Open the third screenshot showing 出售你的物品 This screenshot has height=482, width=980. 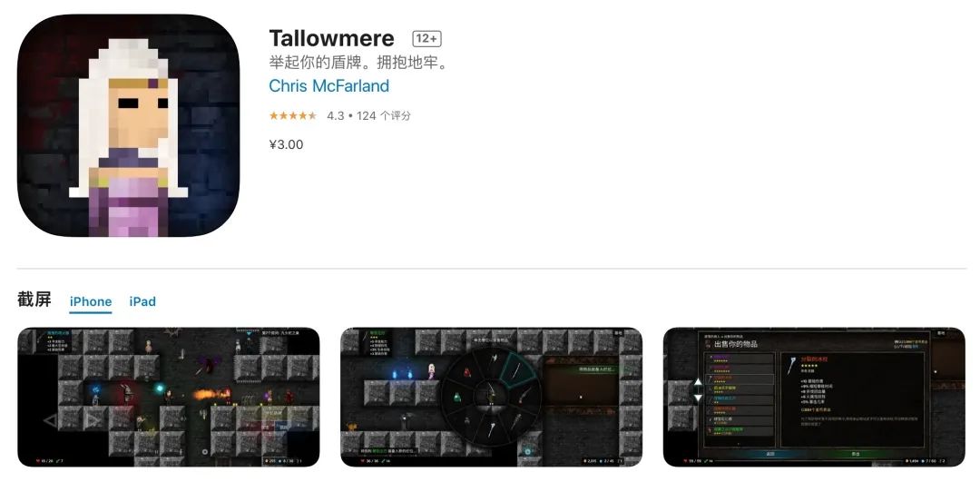coord(814,397)
